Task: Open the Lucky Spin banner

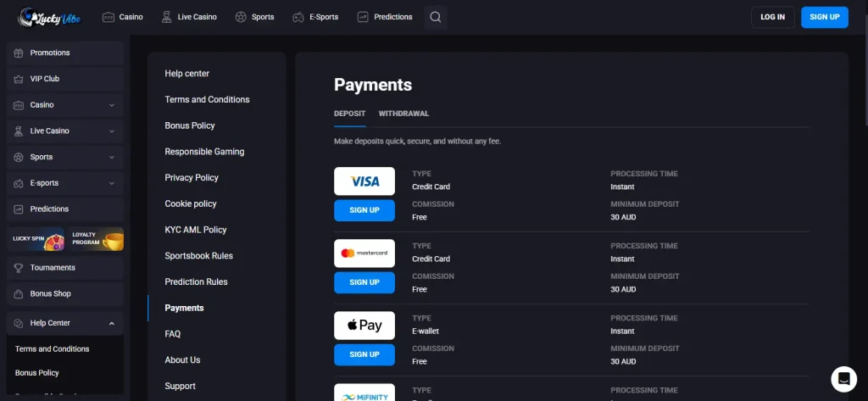Action: 36,239
